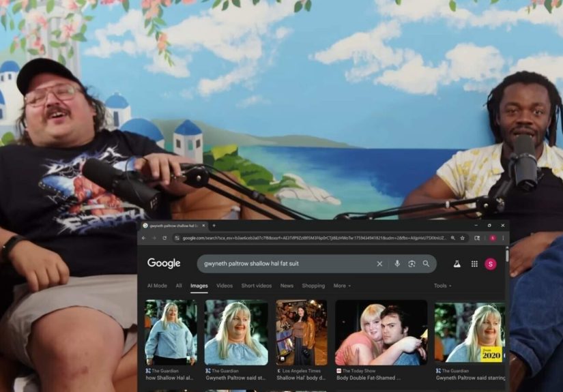Open the Chrome profile avatar in toolbar
Image resolution: width=563 pixels, height=392 pixels.
[493, 238]
